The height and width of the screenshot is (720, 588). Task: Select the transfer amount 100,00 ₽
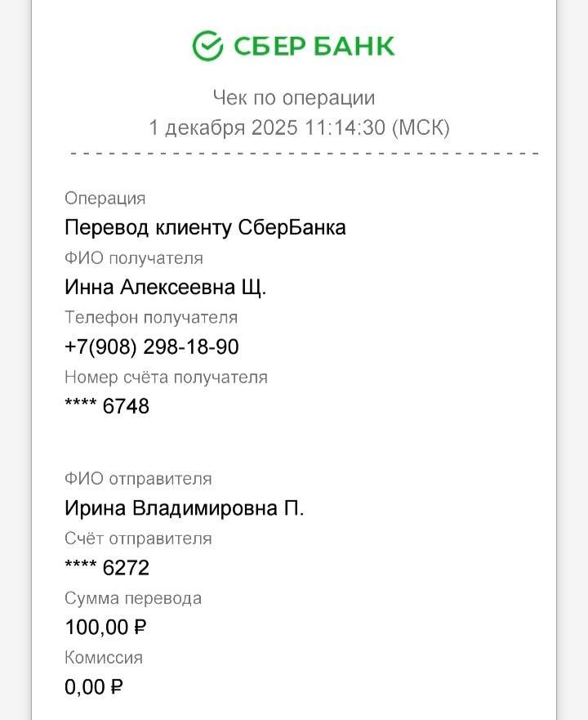105,628
